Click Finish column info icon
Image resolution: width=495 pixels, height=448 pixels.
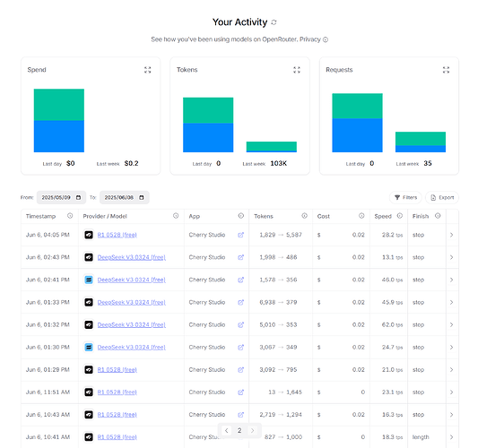point(438,216)
